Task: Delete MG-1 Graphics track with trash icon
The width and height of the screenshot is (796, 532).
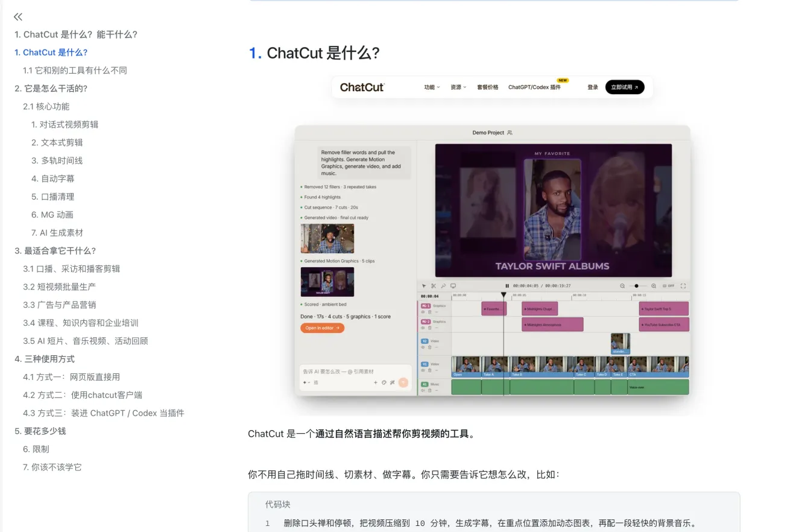Action: (429, 312)
